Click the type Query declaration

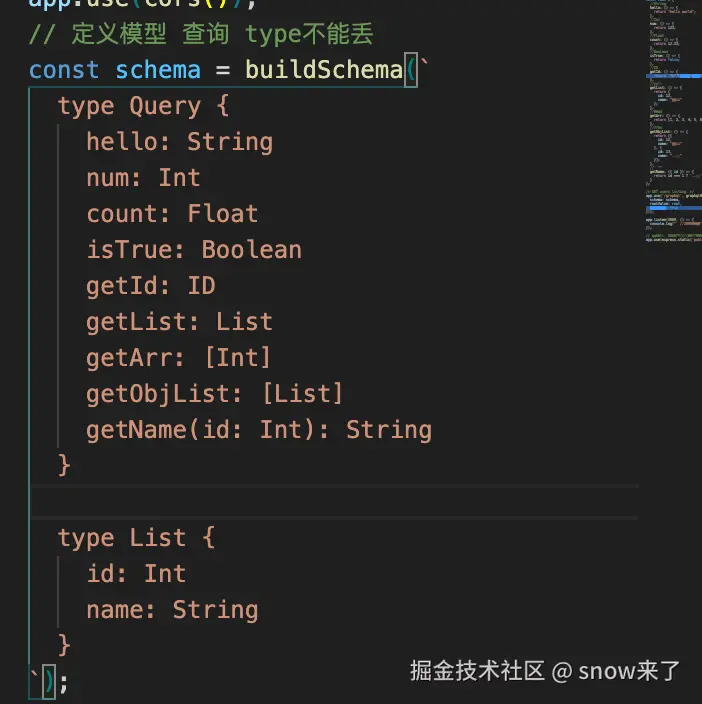[144, 106]
